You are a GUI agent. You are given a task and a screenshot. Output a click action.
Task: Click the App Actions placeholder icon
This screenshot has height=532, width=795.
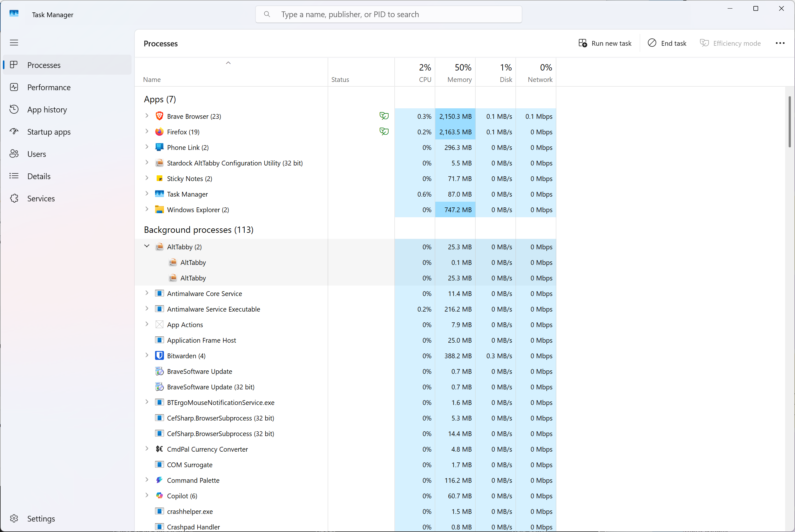[x=159, y=324]
